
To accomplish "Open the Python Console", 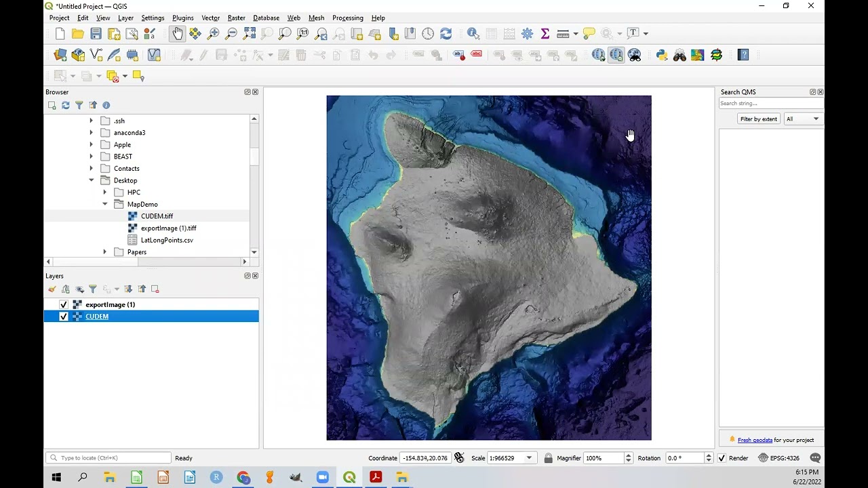I will 662,55.
